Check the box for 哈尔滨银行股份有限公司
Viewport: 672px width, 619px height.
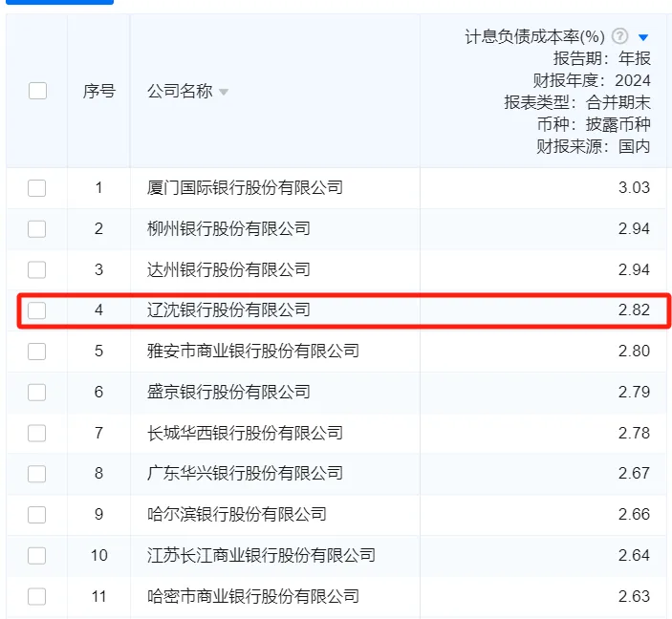tap(37, 515)
